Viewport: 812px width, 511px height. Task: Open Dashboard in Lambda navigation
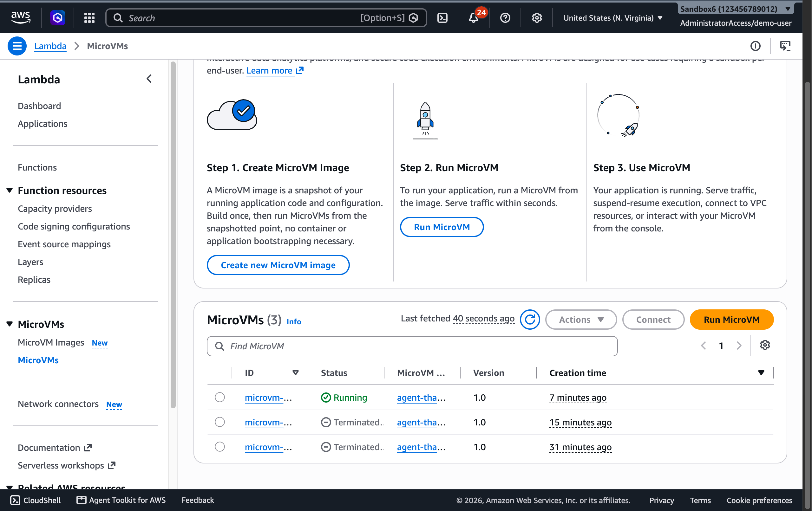[x=39, y=106]
